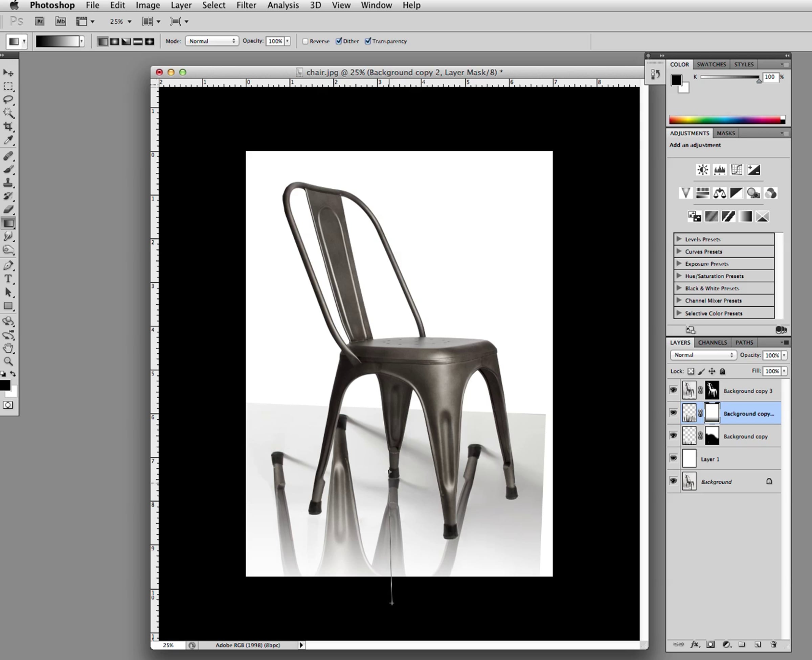This screenshot has width=812, height=660.
Task: Select the Lasso tool
Action: point(8,100)
